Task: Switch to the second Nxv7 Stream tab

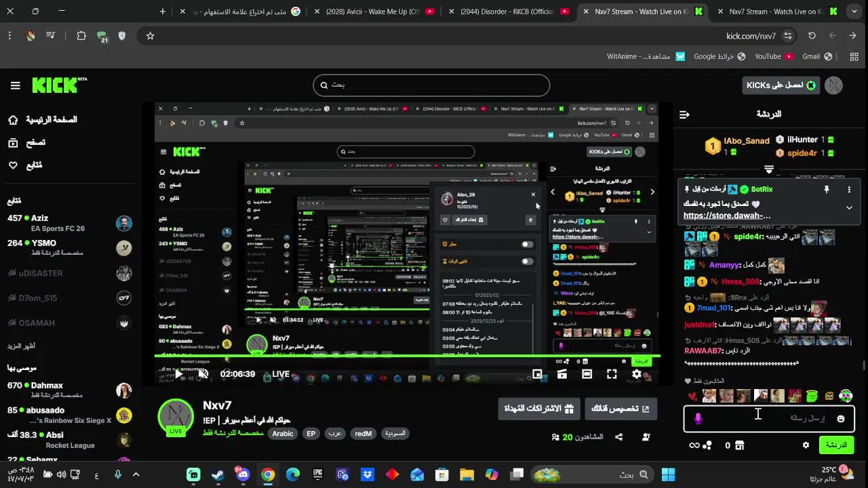Action: pyautogui.click(x=777, y=12)
